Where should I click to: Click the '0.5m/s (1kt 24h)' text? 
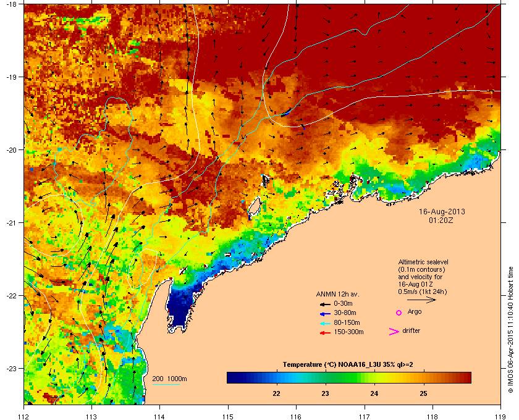point(423,292)
